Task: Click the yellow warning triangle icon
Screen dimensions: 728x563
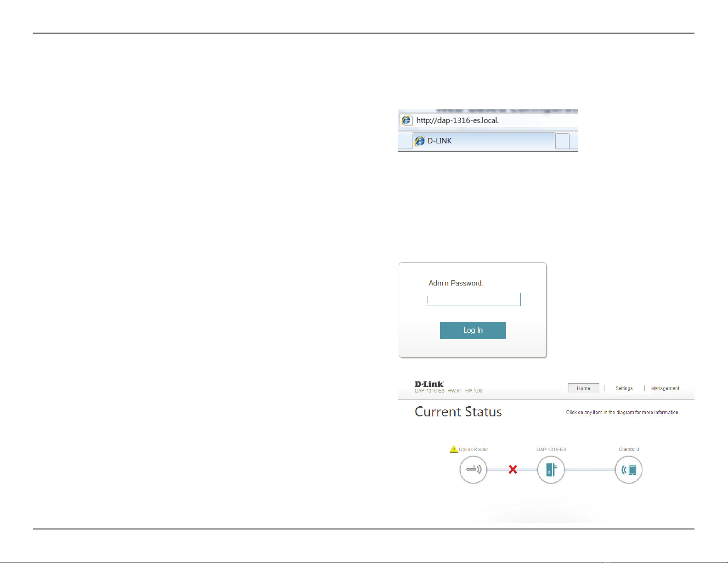Action: click(454, 449)
